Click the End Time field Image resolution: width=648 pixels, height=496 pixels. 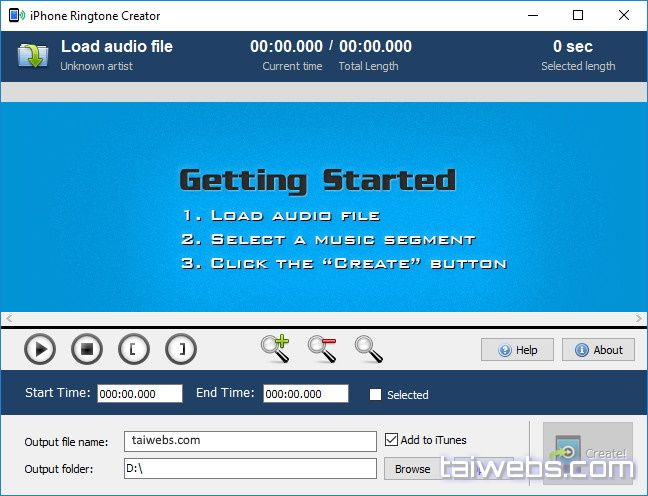[305, 394]
